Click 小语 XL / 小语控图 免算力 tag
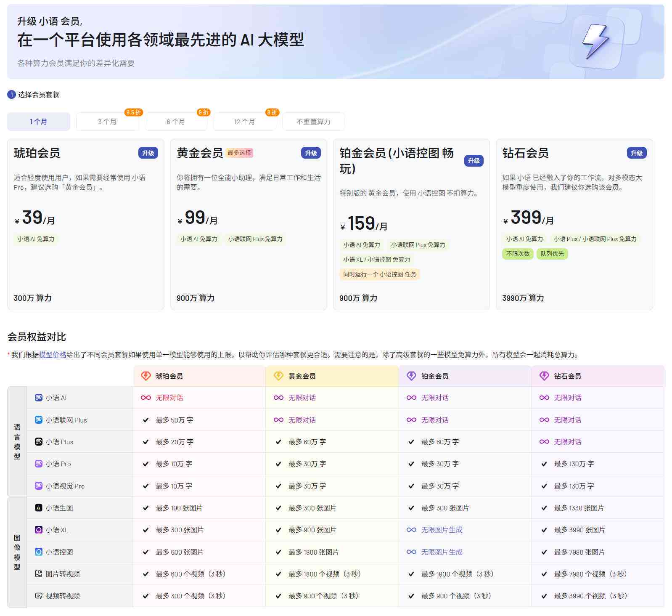 click(x=376, y=260)
